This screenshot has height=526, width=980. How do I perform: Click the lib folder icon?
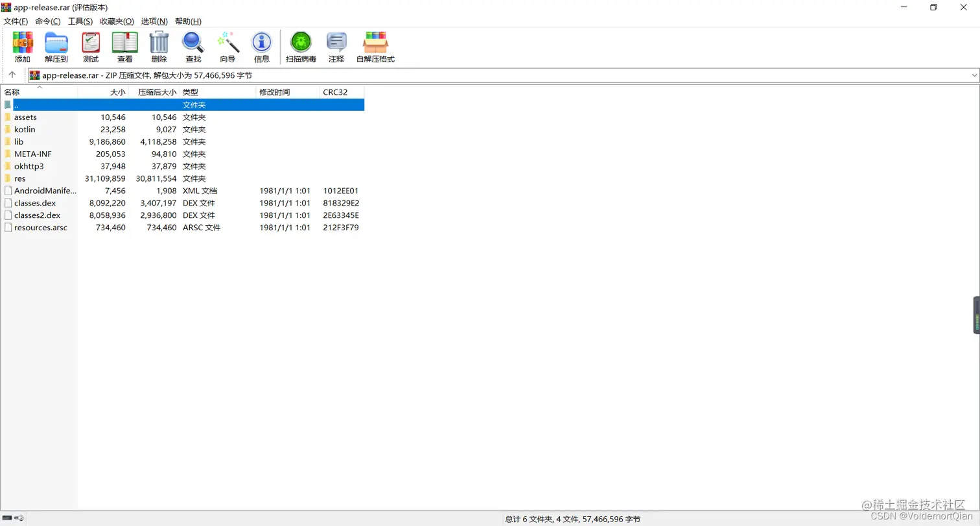(x=8, y=142)
